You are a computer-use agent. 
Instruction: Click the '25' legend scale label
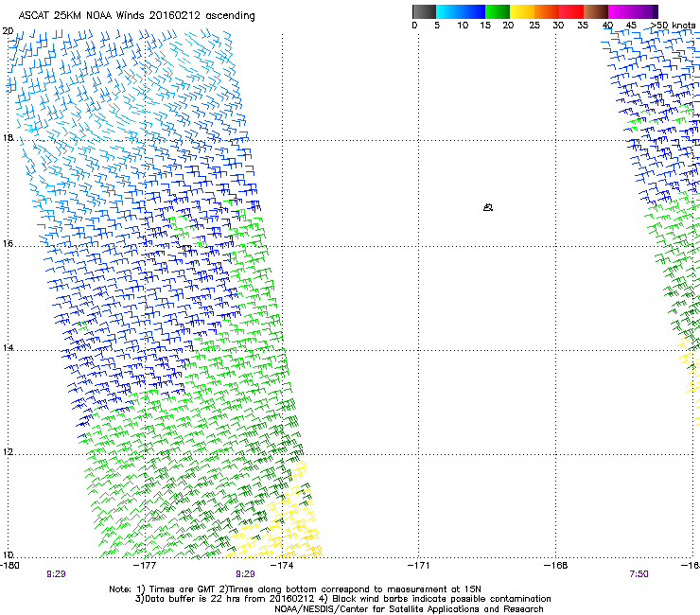(534, 26)
